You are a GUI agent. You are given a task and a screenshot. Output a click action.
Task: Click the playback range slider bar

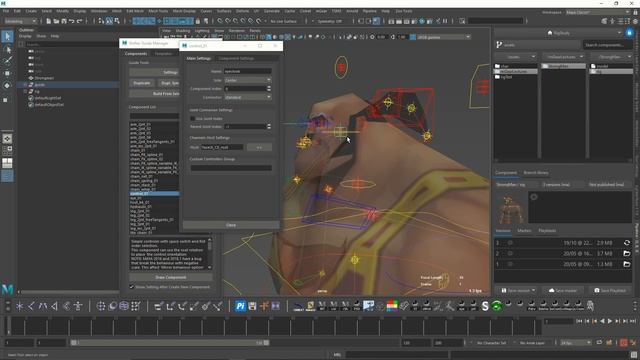(x=170, y=343)
